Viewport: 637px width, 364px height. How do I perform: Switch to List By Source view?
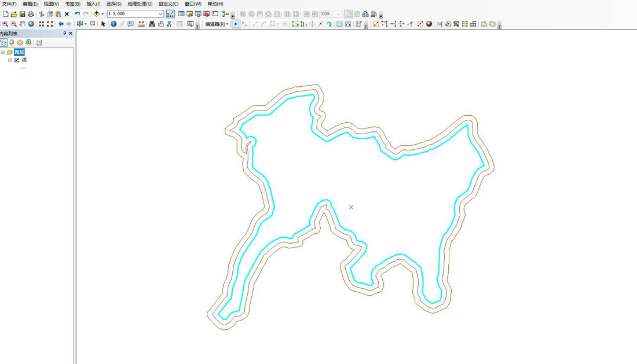click(12, 43)
